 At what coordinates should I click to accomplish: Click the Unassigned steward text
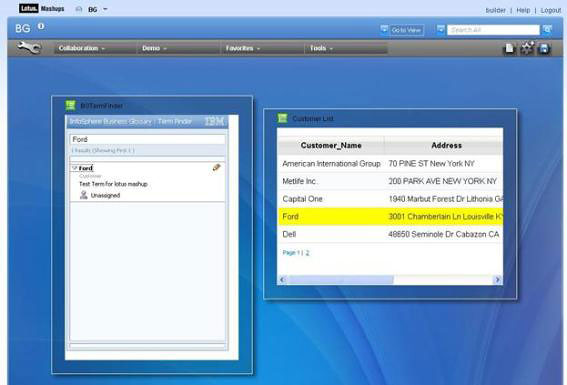tap(105, 195)
